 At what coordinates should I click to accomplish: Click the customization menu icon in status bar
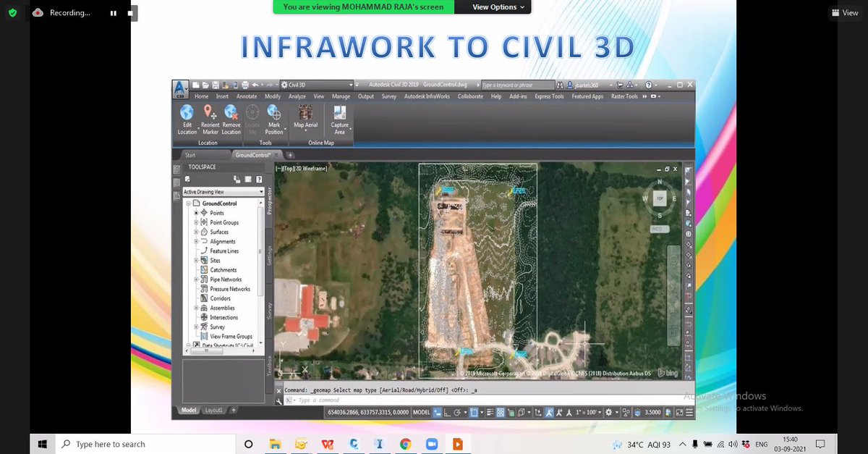click(689, 412)
